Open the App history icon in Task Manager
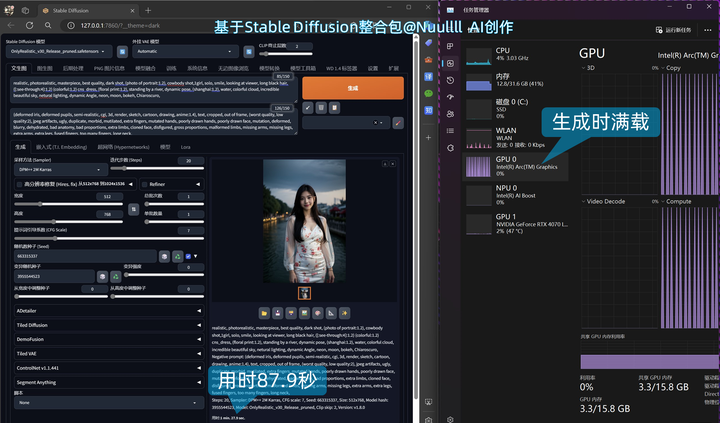 tap(450, 80)
